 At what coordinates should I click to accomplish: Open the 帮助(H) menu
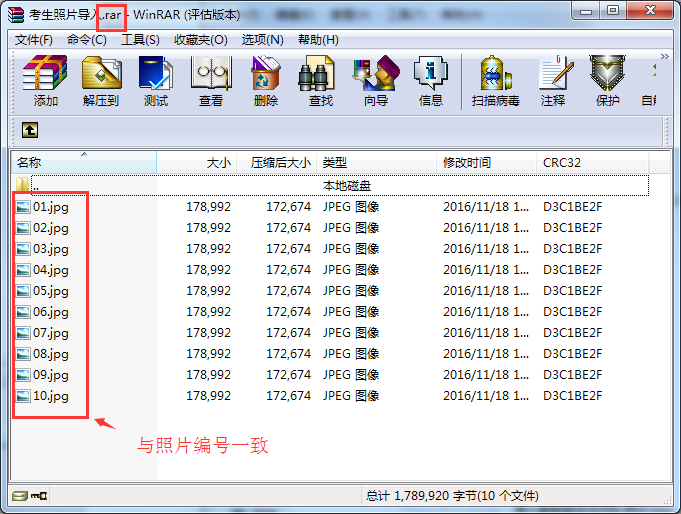coord(318,40)
